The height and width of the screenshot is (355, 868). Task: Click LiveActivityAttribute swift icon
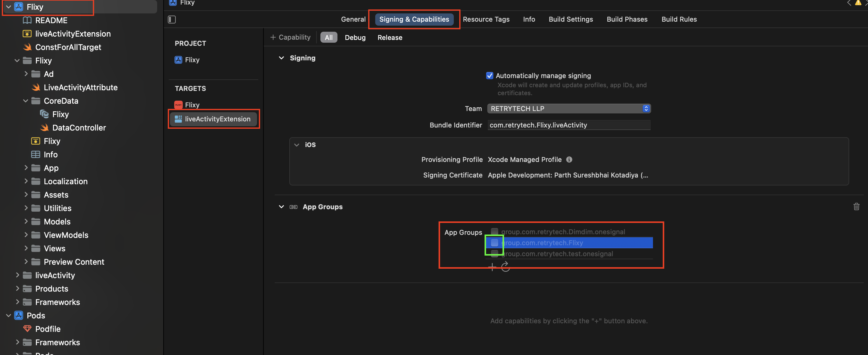(x=36, y=88)
